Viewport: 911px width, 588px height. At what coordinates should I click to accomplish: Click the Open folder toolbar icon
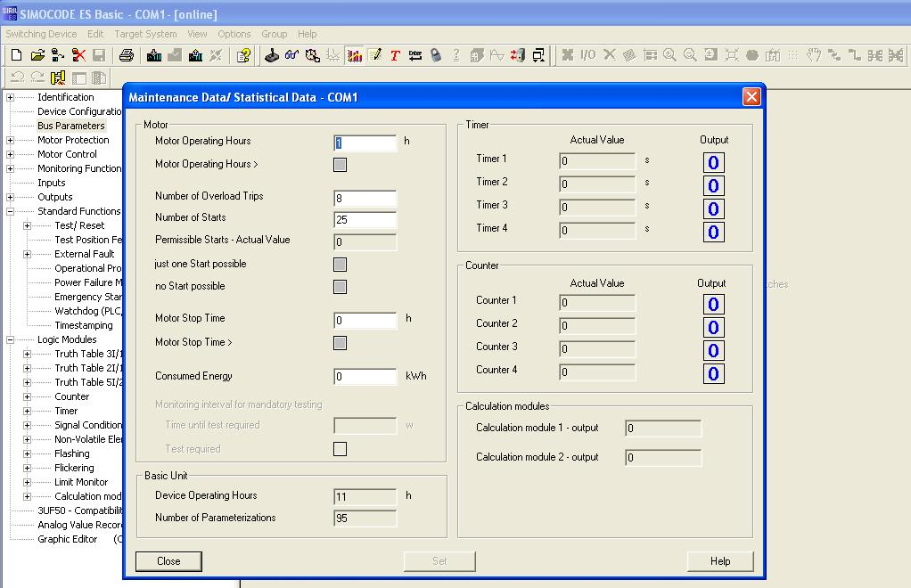pyautogui.click(x=37, y=55)
